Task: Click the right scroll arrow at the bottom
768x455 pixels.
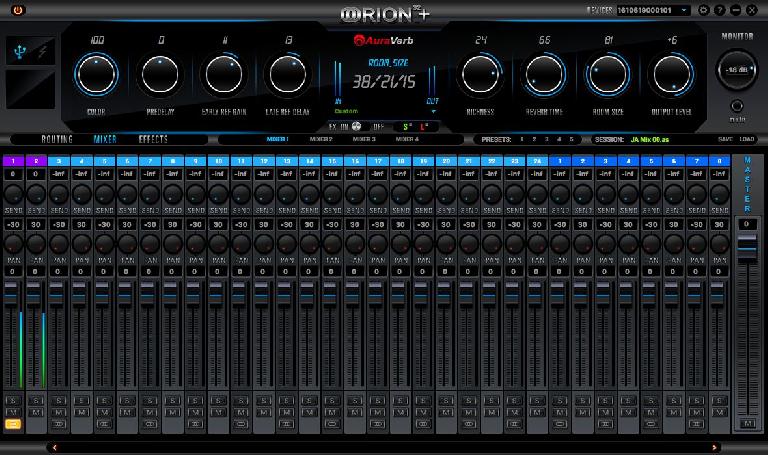Action: [x=714, y=447]
